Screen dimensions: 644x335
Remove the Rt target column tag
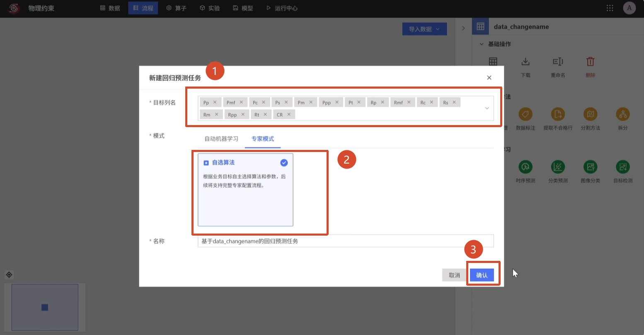point(265,114)
